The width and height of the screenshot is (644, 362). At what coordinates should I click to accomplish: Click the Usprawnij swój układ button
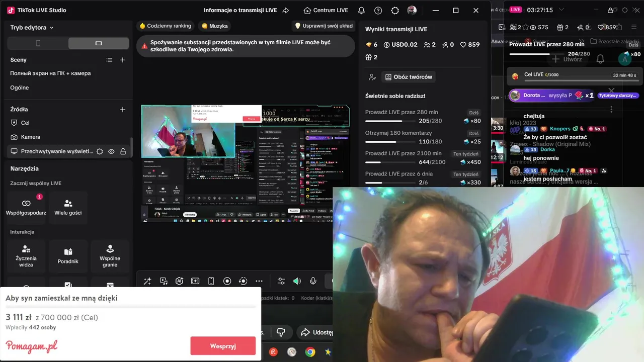coord(324,26)
